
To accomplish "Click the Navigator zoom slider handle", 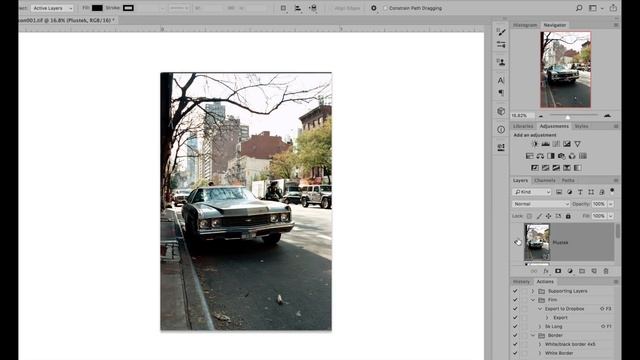I will 567,117.
